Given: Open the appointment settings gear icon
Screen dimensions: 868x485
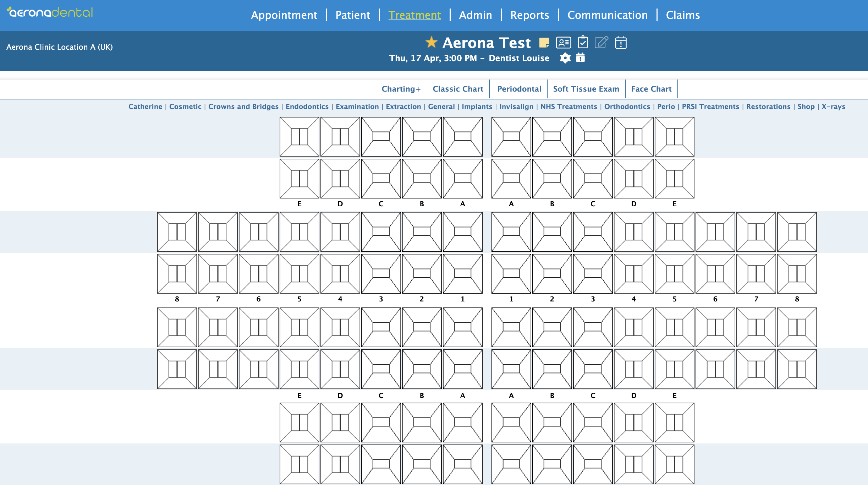Looking at the screenshot, I should click(565, 58).
